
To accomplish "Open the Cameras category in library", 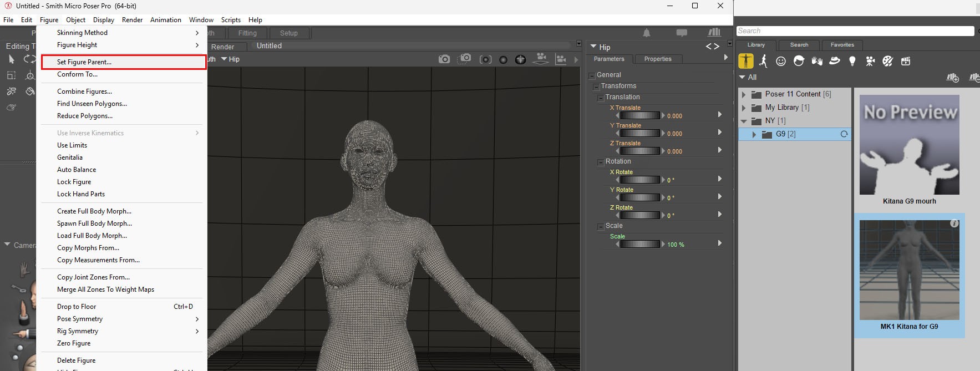I will coord(870,61).
